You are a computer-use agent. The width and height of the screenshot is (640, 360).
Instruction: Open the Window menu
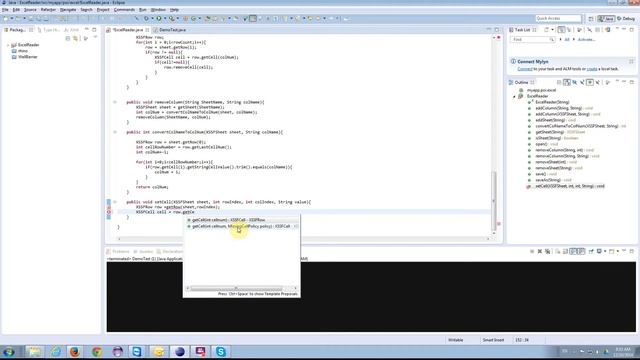click(x=158, y=9)
